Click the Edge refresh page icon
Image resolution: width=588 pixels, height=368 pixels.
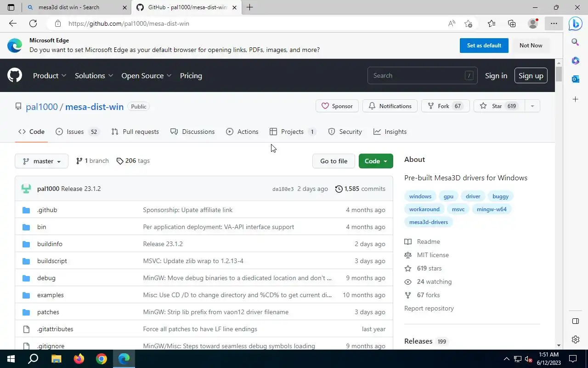click(33, 23)
